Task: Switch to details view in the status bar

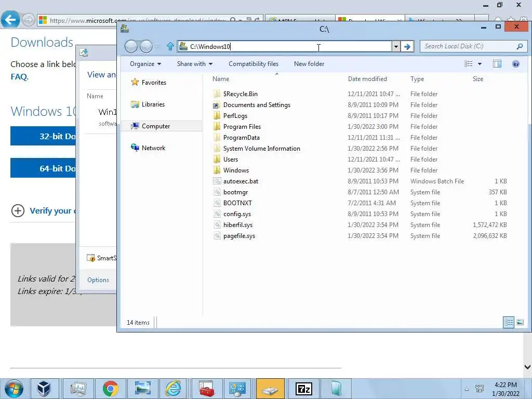Action: [x=508, y=322]
